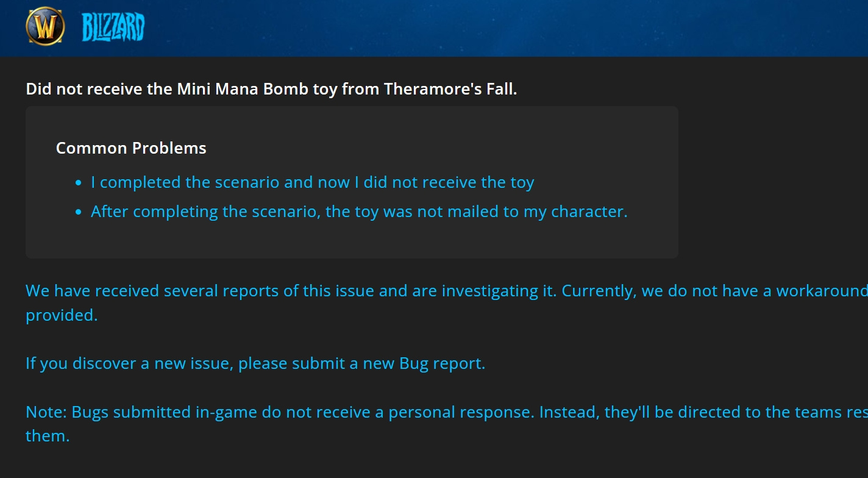Image resolution: width=868 pixels, height=478 pixels.
Task: Click 'If you discover a new issue' sentence
Action: pyautogui.click(x=129, y=363)
